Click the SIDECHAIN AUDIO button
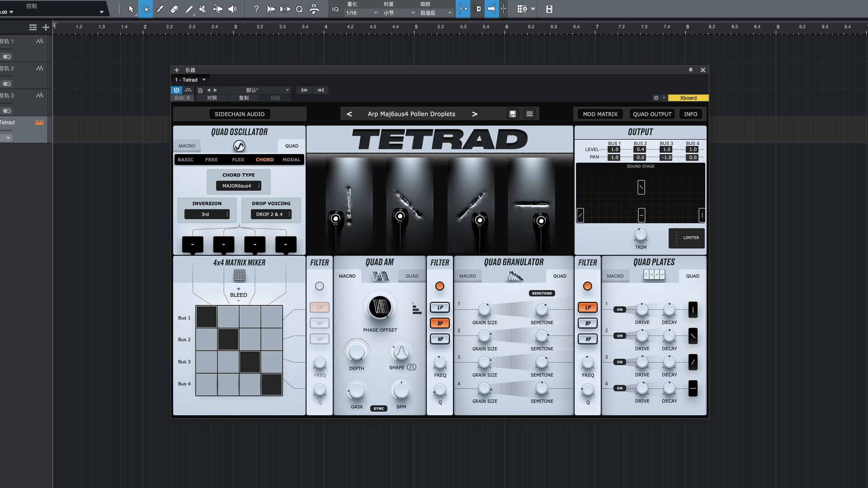The height and width of the screenshot is (488, 868). click(240, 114)
